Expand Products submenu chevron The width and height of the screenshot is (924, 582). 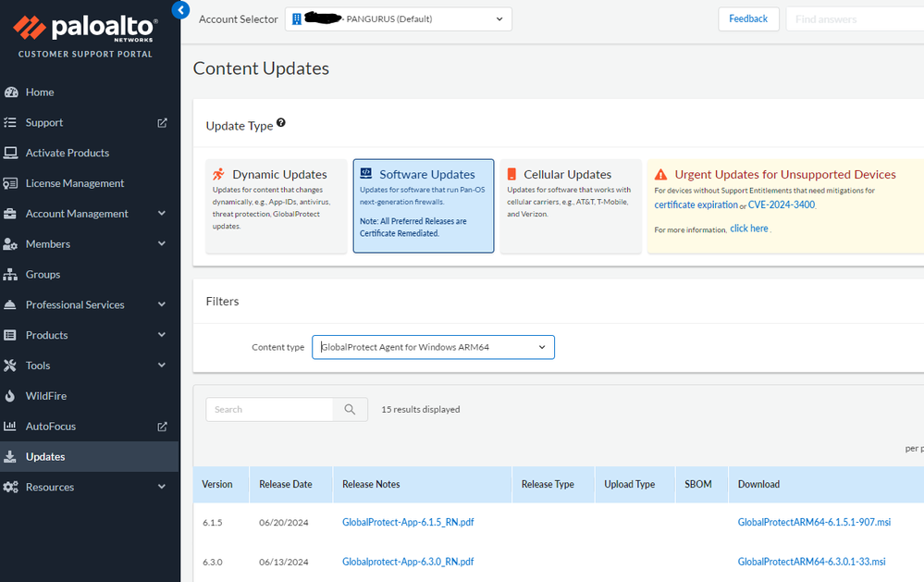coord(162,335)
